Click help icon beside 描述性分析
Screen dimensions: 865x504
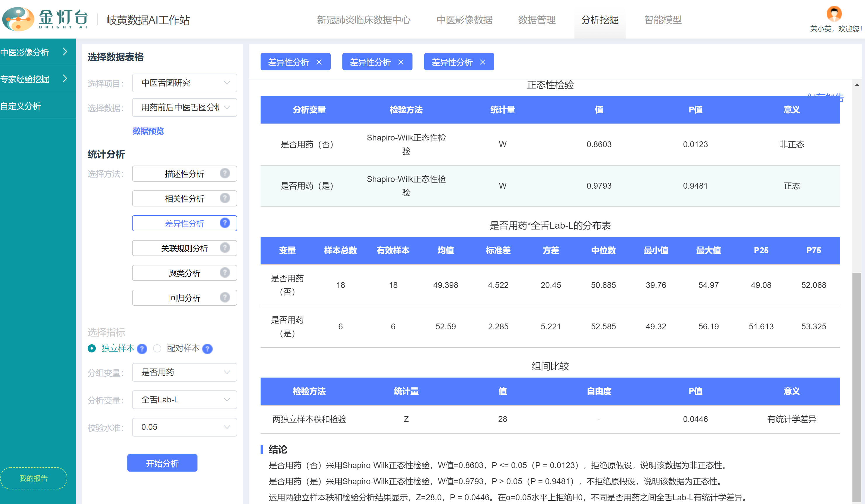[x=225, y=173]
